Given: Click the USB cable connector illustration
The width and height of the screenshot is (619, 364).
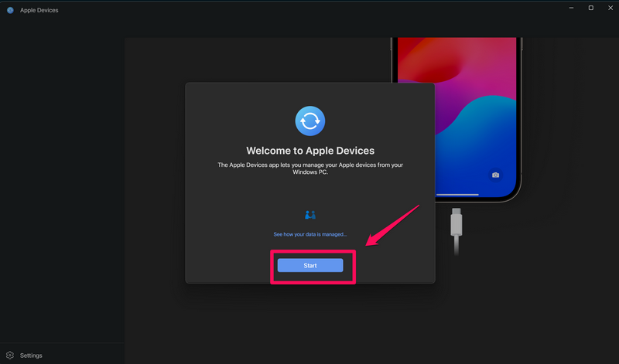Looking at the screenshot, I should click(x=457, y=232).
